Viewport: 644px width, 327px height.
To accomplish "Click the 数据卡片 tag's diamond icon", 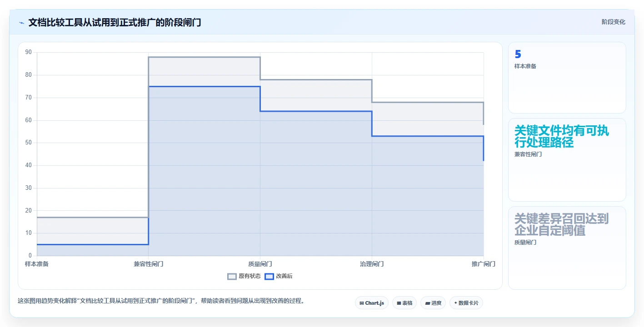I will coord(455,303).
